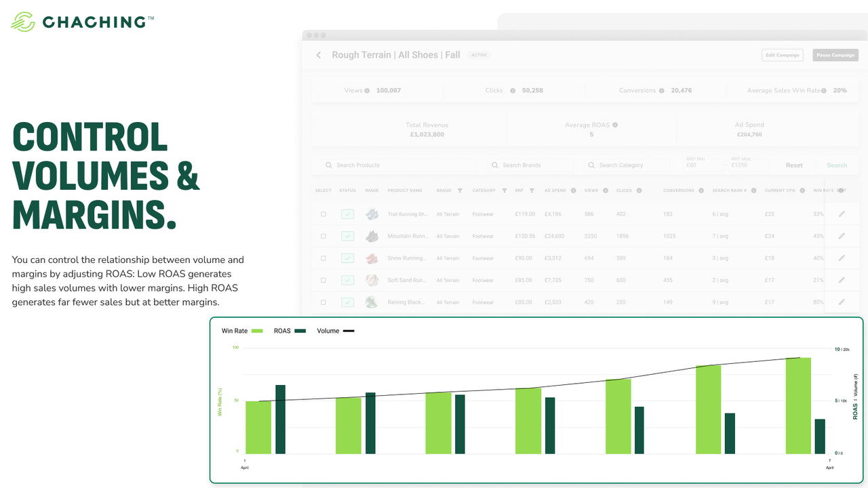868x488 pixels.
Task: Click the Edit Campaign button
Action: (x=783, y=55)
